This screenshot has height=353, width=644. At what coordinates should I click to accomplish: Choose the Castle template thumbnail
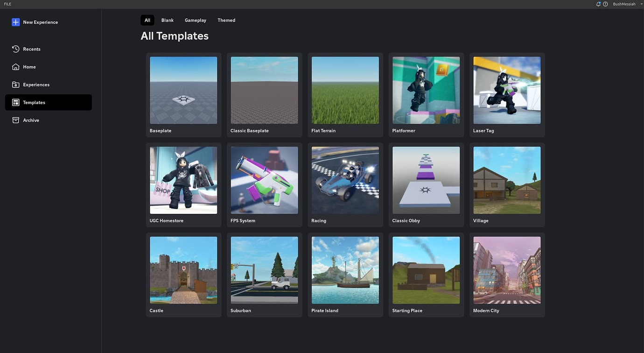tap(183, 270)
